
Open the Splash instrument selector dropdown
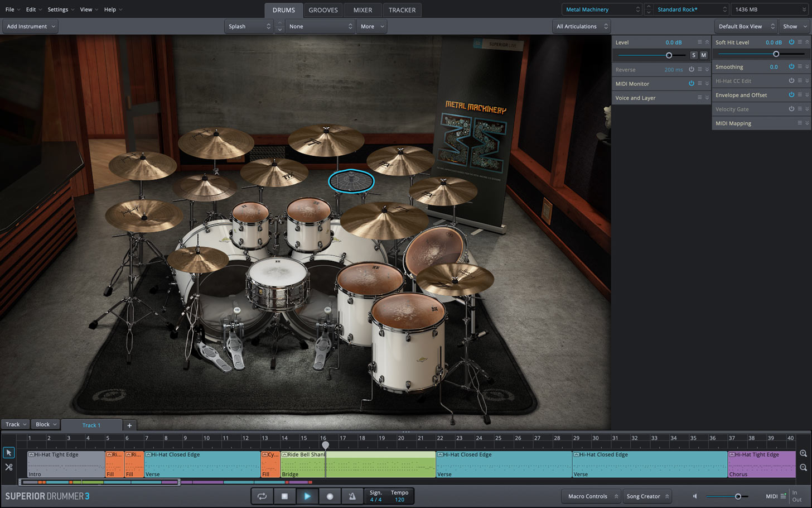pyautogui.click(x=249, y=26)
